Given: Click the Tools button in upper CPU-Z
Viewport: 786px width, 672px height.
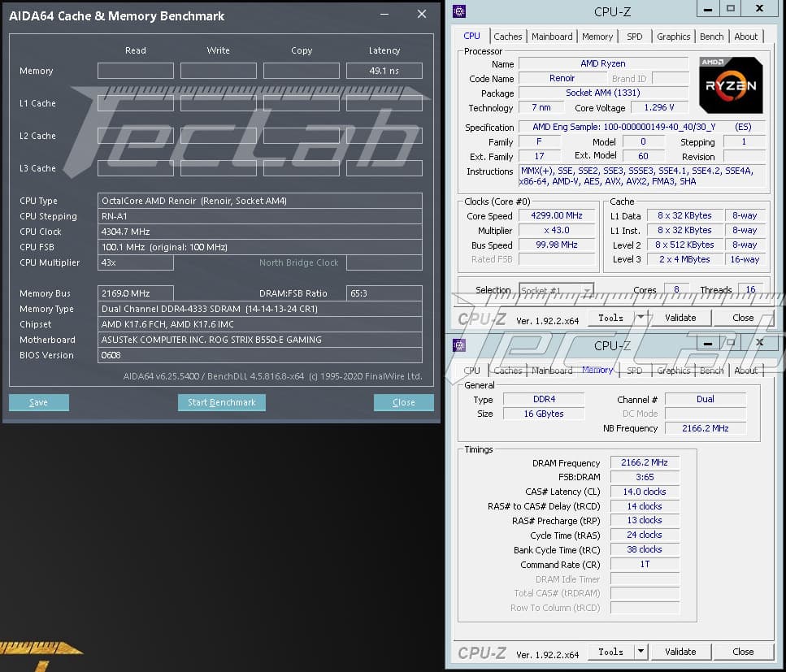Looking at the screenshot, I should pyautogui.click(x=610, y=318).
